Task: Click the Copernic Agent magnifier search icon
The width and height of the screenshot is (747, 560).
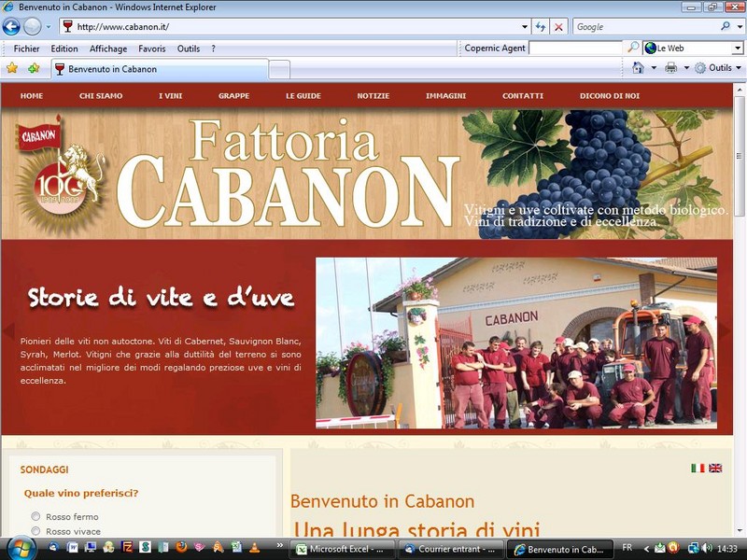Action: (633, 48)
